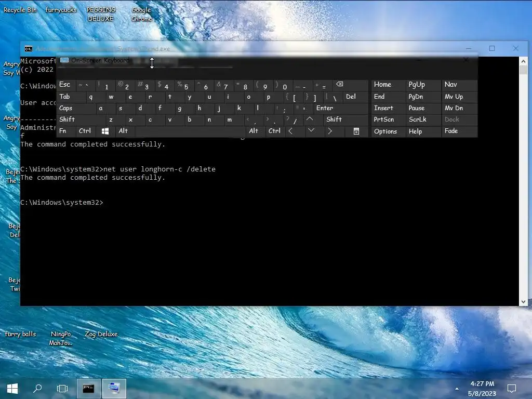Click the spacebar key on keyboard

pos(190,131)
